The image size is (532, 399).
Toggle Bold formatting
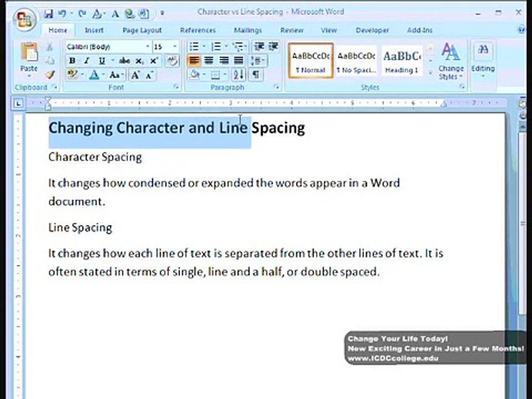point(72,61)
